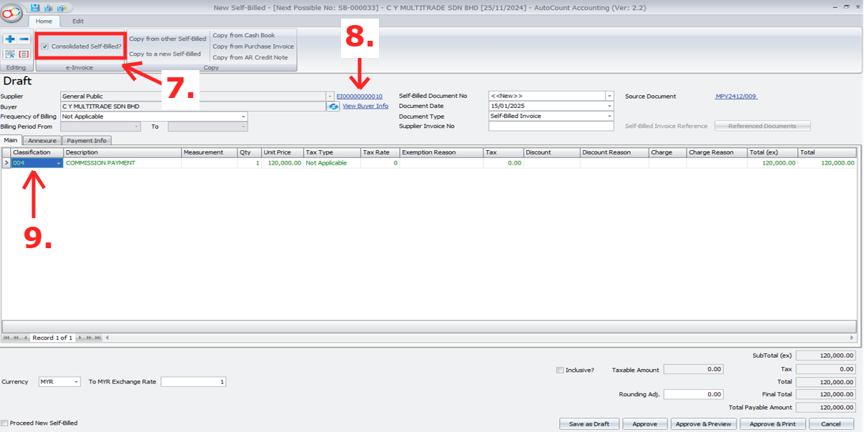Image resolution: width=868 pixels, height=432 pixels.
Task: Uncheck the Consolidated Self-Billed checkbox
Action: [x=45, y=46]
